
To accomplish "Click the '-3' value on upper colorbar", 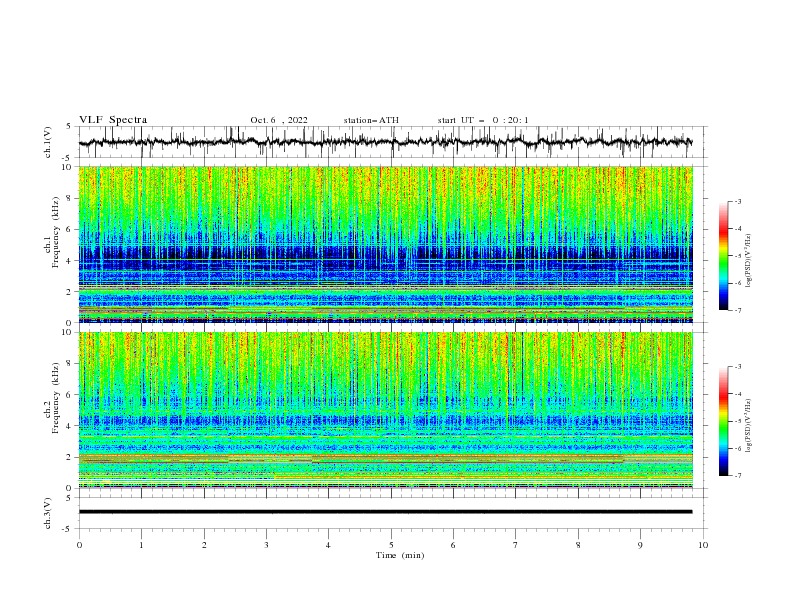I will point(737,201).
